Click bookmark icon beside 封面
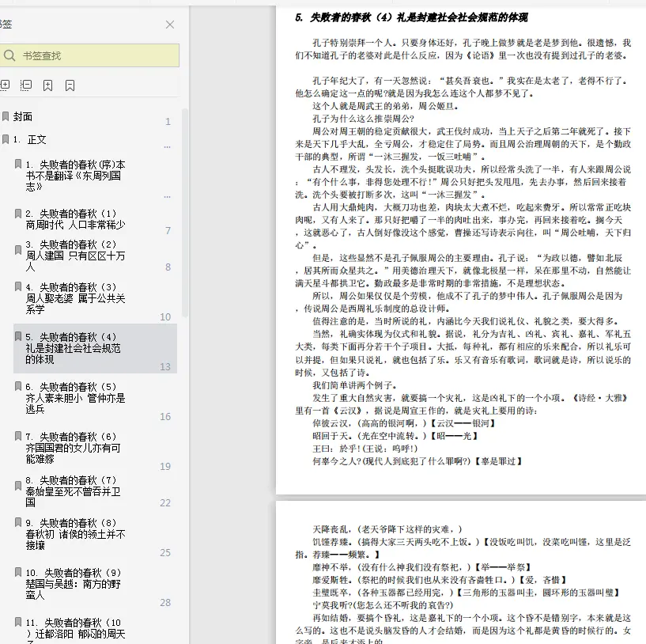The height and width of the screenshot is (644, 646). pyautogui.click(x=6, y=116)
